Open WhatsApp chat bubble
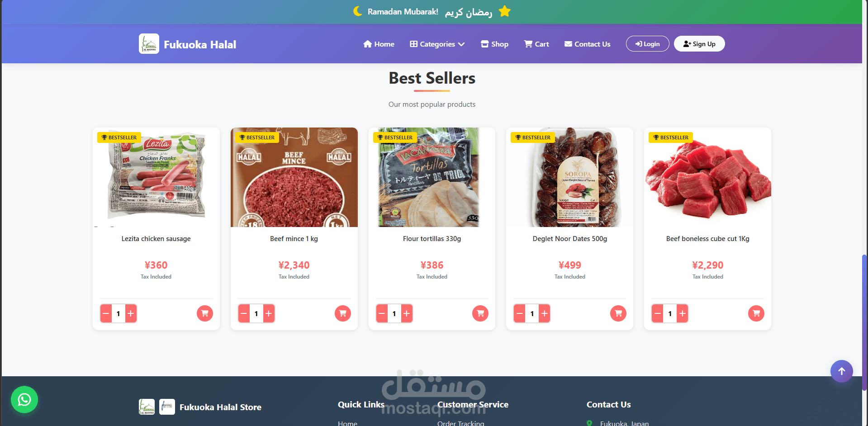 [x=24, y=399]
